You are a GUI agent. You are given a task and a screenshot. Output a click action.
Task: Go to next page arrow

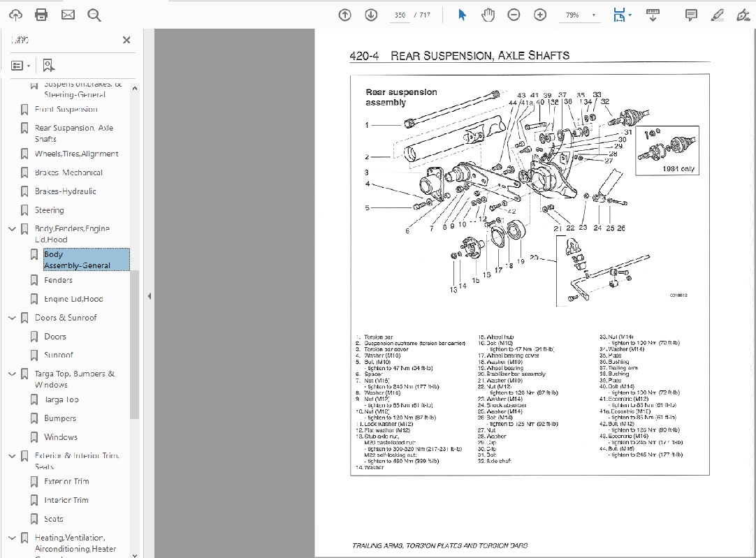click(x=371, y=15)
